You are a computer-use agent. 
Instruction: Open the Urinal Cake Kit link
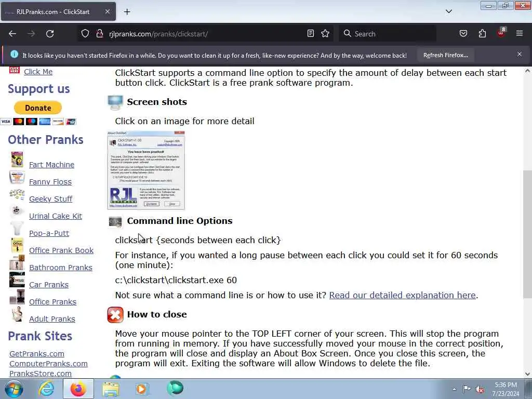55,216
